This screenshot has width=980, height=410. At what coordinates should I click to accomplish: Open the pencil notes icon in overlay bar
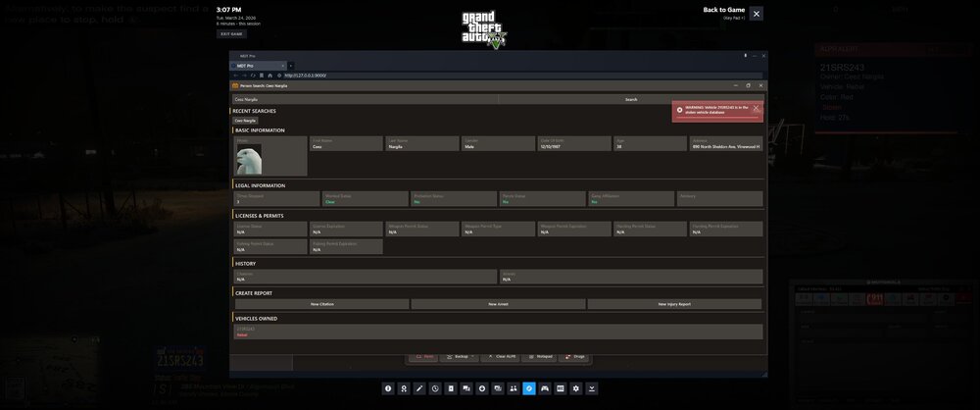point(419,388)
